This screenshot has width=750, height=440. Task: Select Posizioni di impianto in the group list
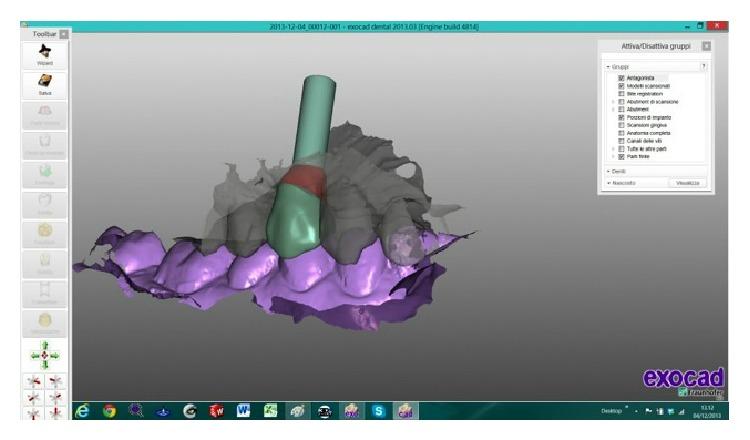click(x=650, y=117)
